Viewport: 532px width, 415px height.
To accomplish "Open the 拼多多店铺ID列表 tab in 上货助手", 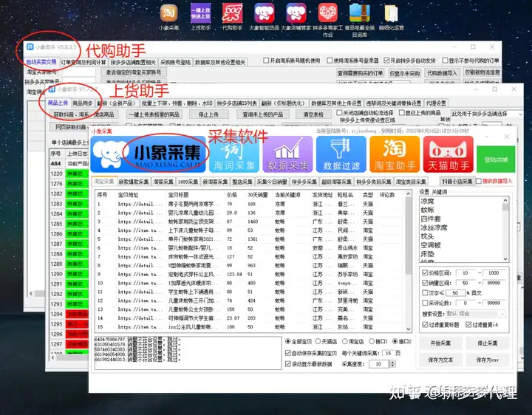I will coord(237,103).
